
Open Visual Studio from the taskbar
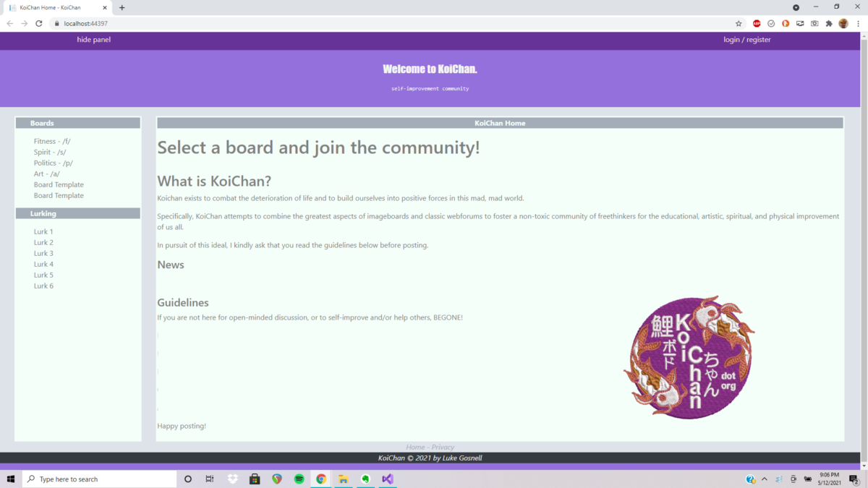pyautogui.click(x=388, y=479)
